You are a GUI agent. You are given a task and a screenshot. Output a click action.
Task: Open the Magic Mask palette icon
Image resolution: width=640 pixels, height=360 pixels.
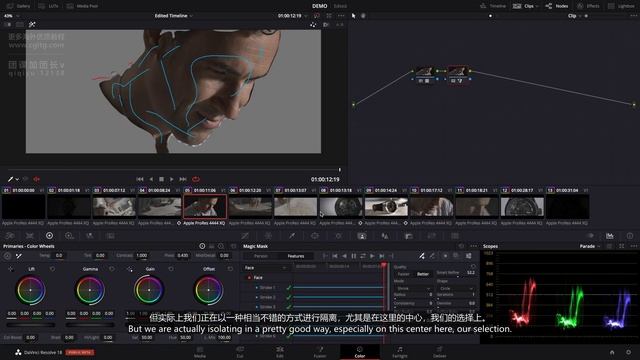tap(362, 236)
